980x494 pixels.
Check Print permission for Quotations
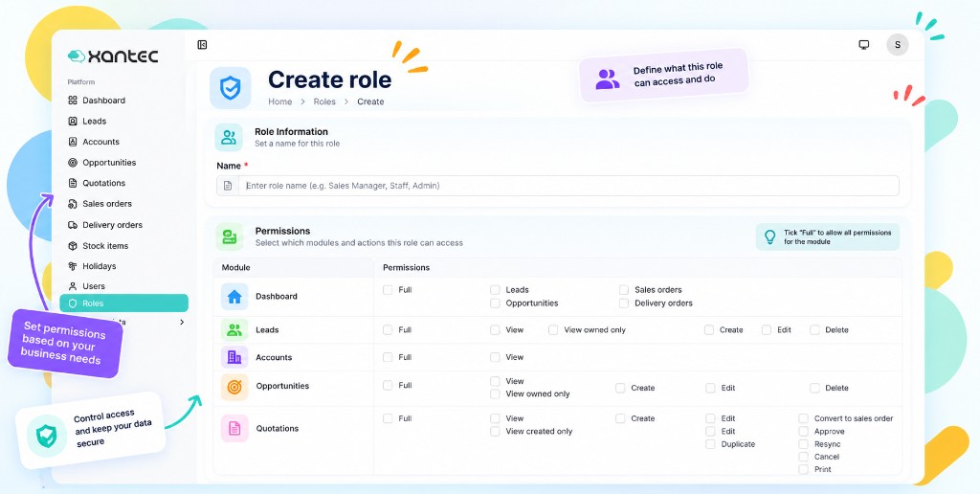(804, 470)
